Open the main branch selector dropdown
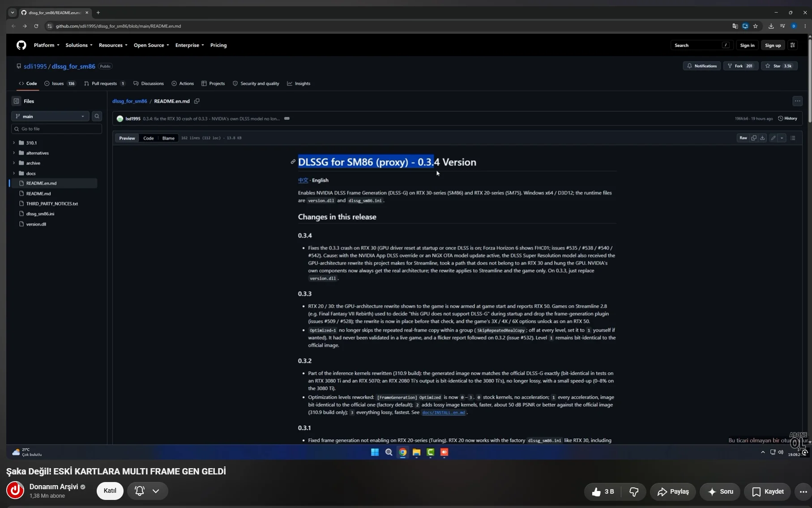This screenshot has width=812, height=508. pyautogui.click(x=50, y=116)
